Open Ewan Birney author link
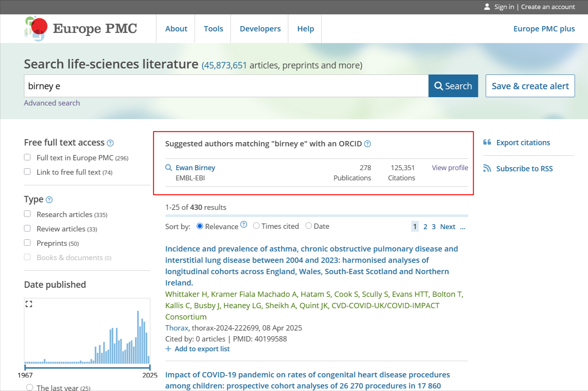This screenshot has height=391, width=588. coord(195,168)
